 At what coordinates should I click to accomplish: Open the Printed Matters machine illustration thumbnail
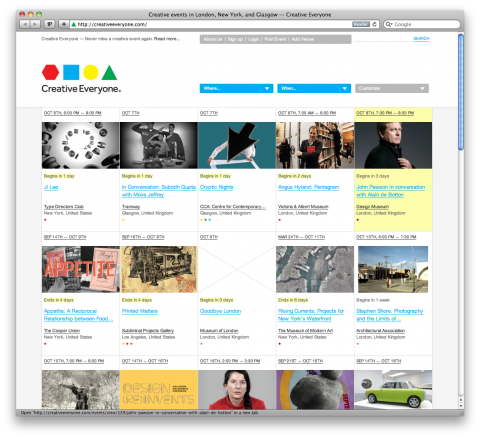pyautogui.click(x=159, y=269)
